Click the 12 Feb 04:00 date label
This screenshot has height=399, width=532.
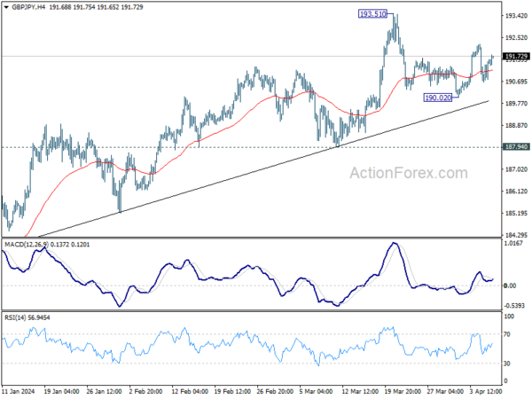pos(190,392)
